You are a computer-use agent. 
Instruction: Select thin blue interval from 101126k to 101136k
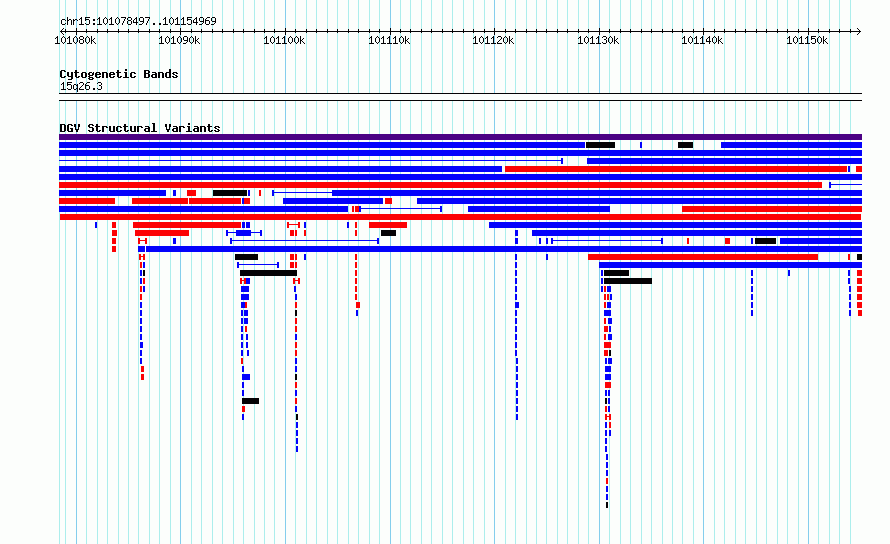coord(607,241)
